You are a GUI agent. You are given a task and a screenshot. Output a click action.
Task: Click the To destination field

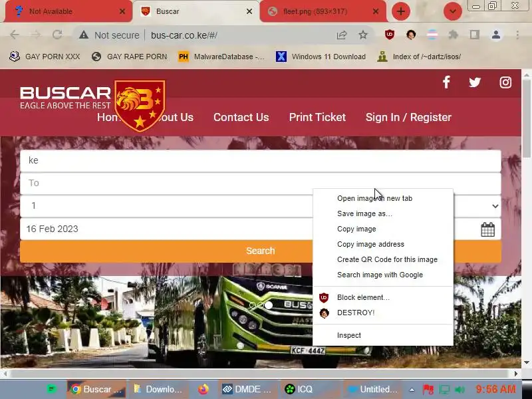coord(260,184)
